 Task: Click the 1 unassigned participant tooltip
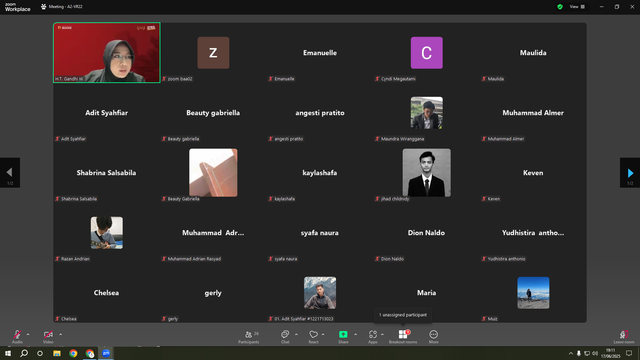click(x=403, y=315)
